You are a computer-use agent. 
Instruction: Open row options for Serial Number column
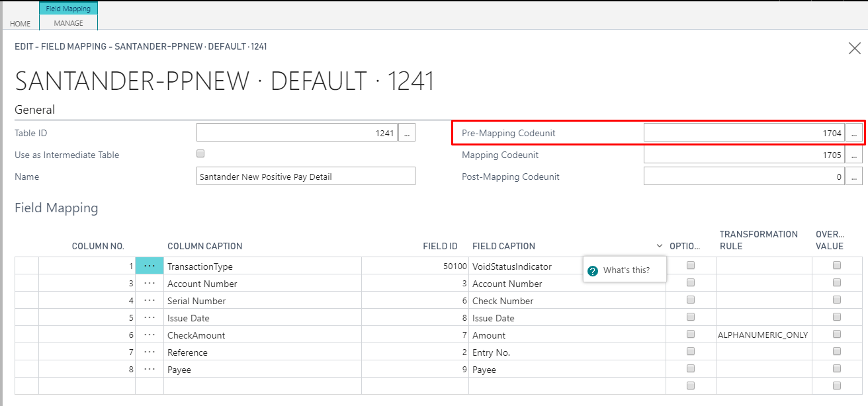pyautogui.click(x=150, y=301)
